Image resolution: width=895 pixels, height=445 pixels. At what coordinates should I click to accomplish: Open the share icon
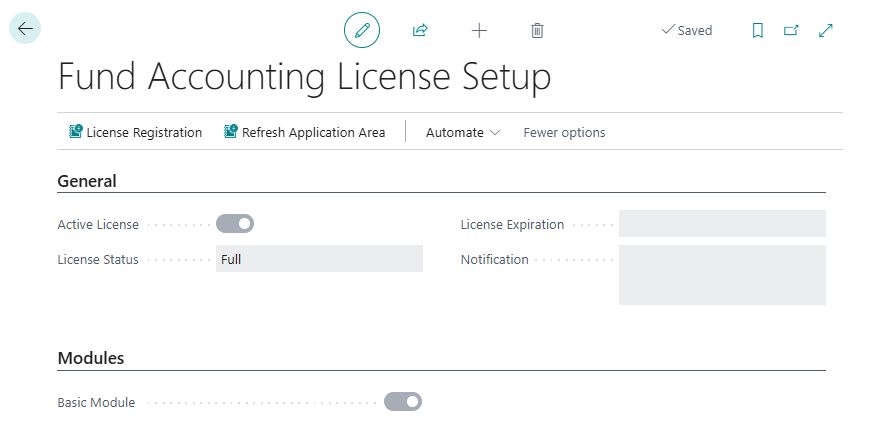[420, 30]
